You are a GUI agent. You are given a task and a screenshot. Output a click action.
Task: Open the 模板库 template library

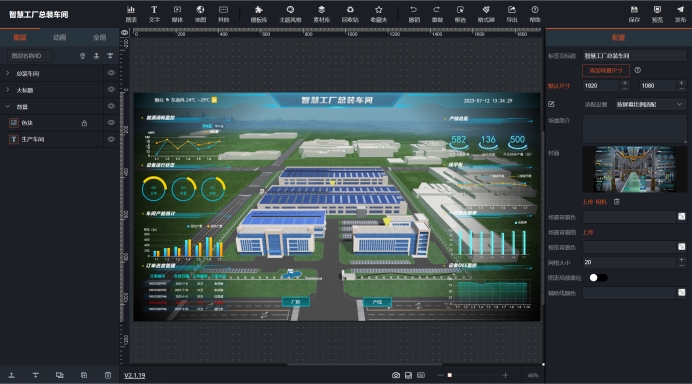(259, 14)
